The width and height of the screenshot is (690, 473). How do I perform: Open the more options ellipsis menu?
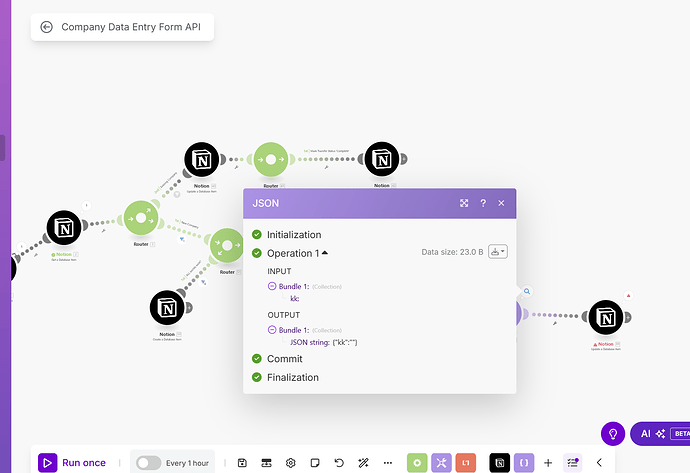coord(388,462)
